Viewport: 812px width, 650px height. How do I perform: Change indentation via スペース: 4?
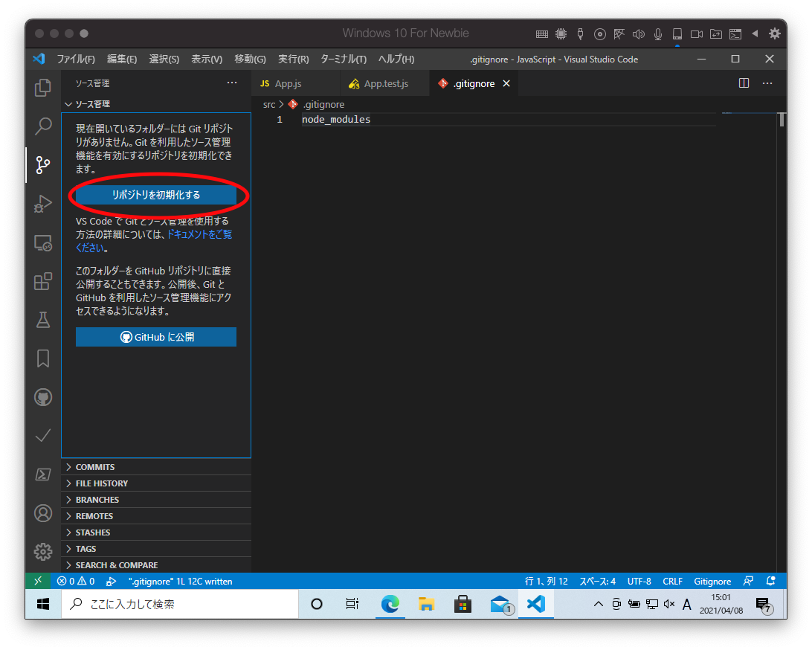597,581
